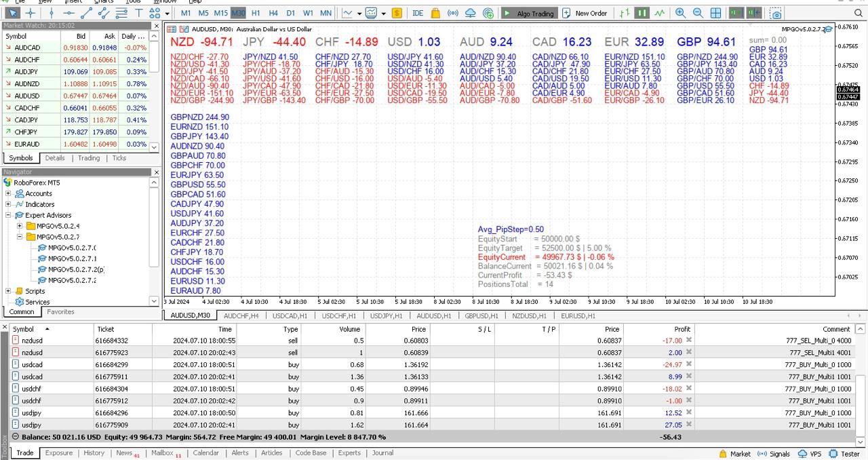Set timeframe to H1
Screen dimensions: 868x460
pyautogui.click(x=256, y=13)
